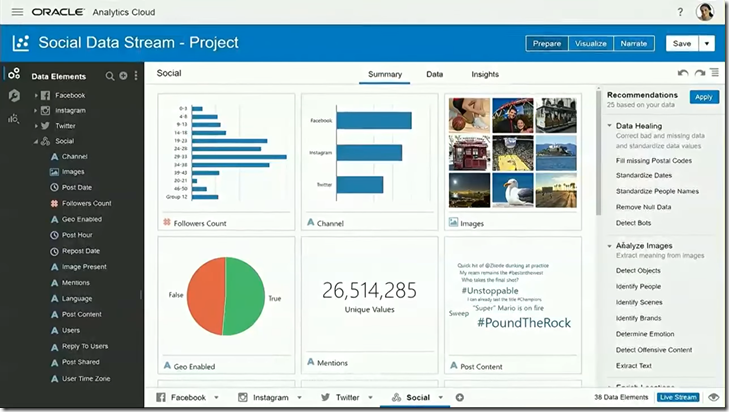This screenshot has width=729, height=412.
Task: Switch to the Insights tab
Action: 485,74
